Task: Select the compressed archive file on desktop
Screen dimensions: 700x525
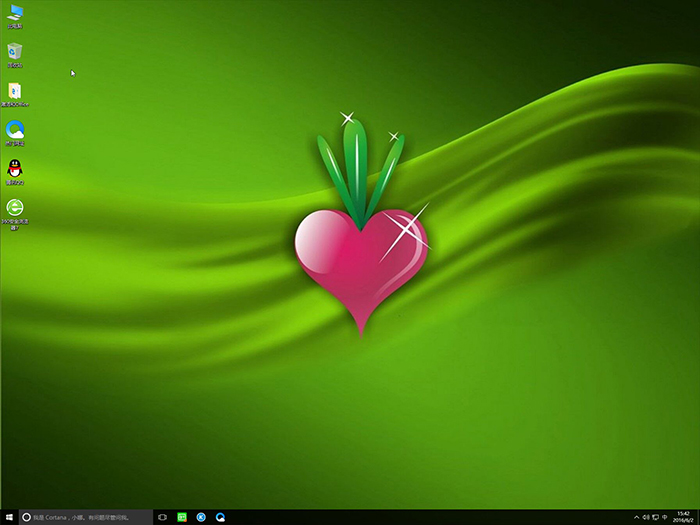Action: (16, 91)
